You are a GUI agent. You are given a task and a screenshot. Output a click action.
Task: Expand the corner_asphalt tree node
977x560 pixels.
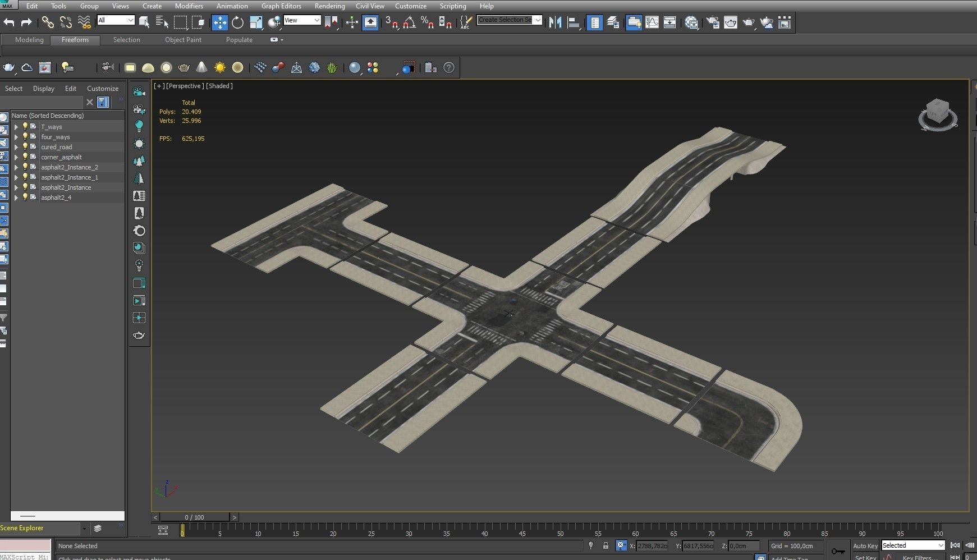click(16, 157)
